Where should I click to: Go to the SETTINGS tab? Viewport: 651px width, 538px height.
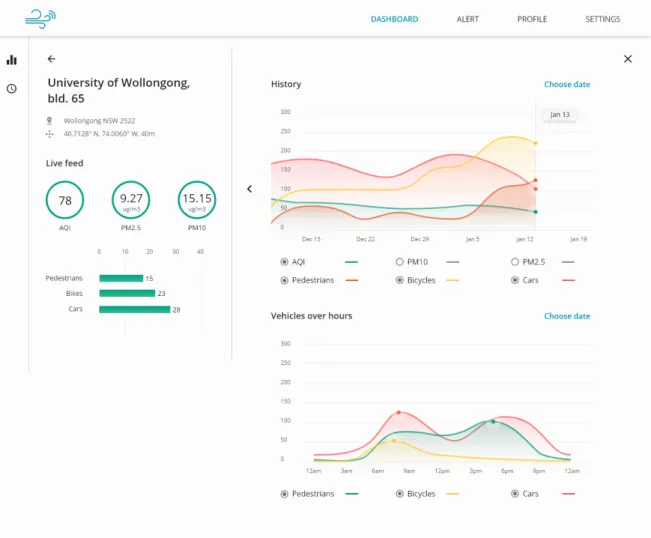tap(602, 19)
